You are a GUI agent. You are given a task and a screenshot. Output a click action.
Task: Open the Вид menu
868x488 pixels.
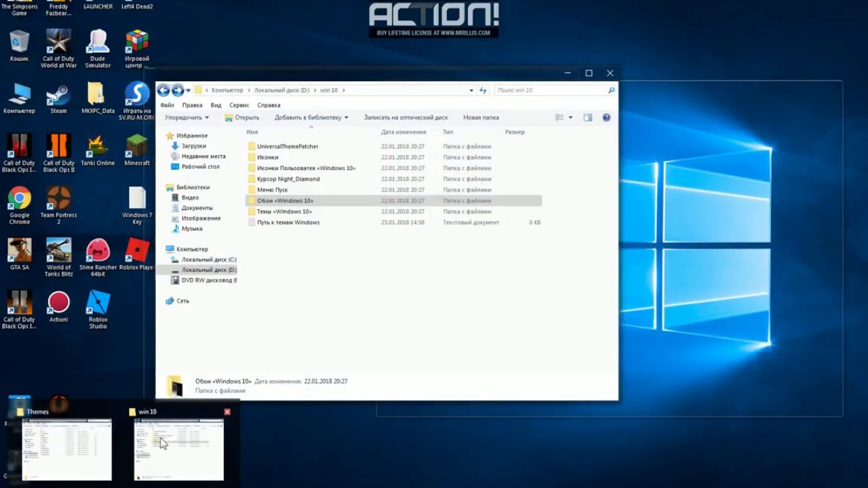(x=216, y=105)
